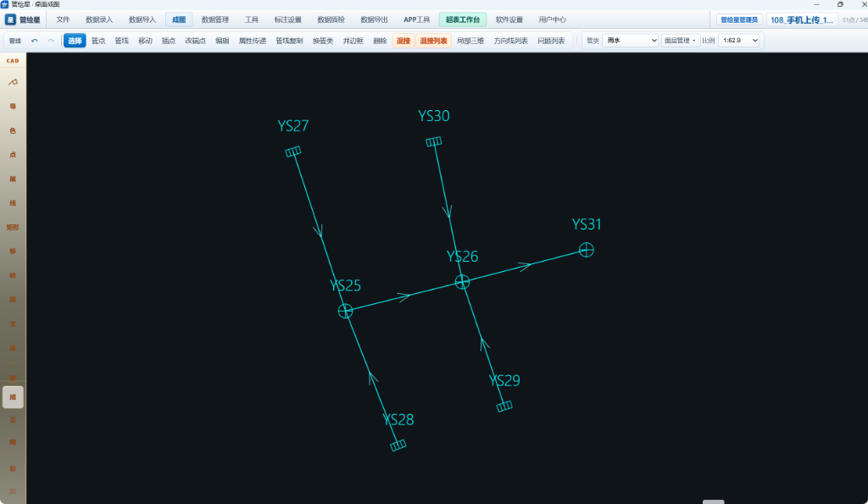868x504 pixels.
Task: Click the 矩形 rectangle tool in sidebar
Action: click(x=13, y=227)
